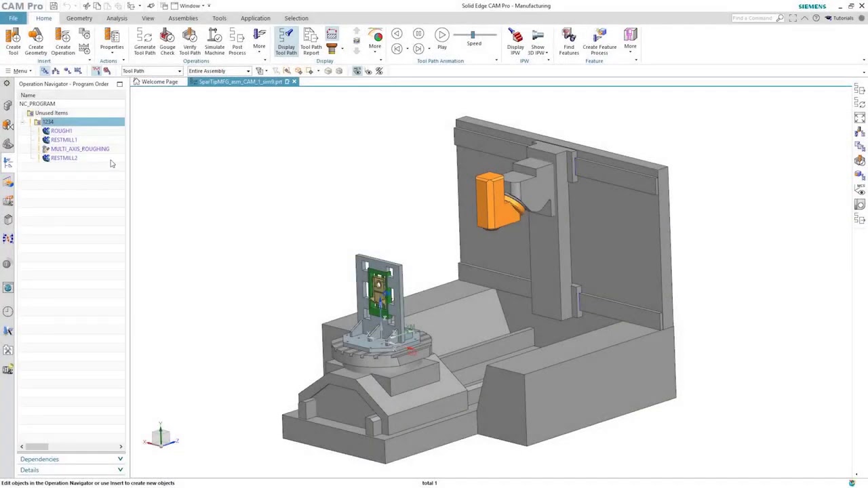Switch to Geometry view
This screenshot has height=488, width=868.
click(67, 70)
